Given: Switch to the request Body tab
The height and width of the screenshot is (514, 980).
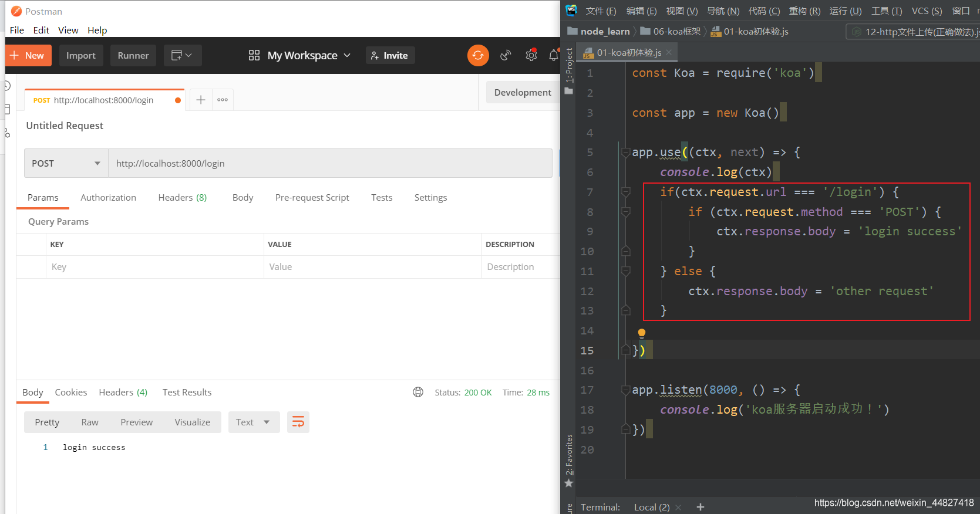Looking at the screenshot, I should click(x=243, y=198).
